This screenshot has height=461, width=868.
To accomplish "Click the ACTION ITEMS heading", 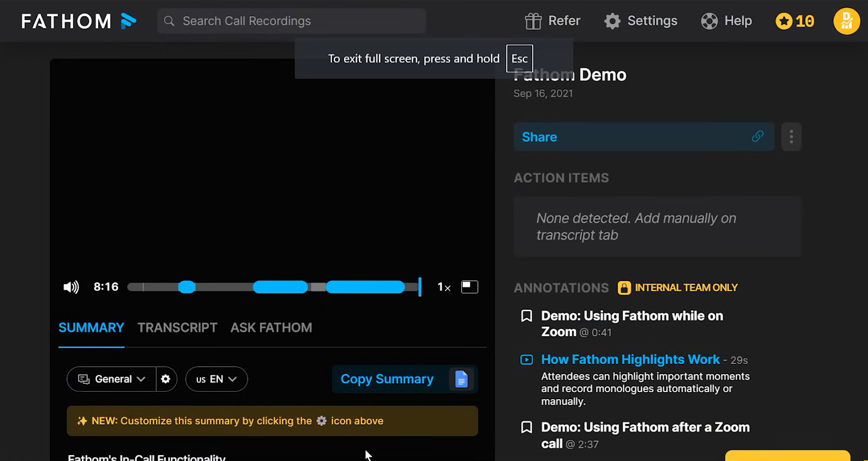I will (x=561, y=178).
